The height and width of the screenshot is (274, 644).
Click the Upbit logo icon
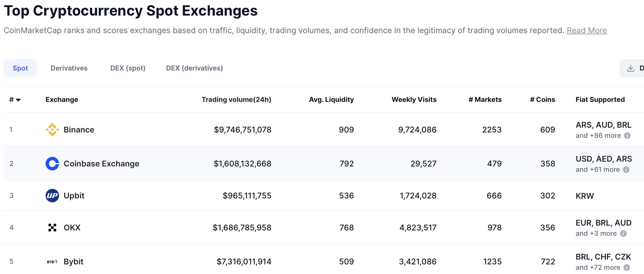[x=53, y=195]
